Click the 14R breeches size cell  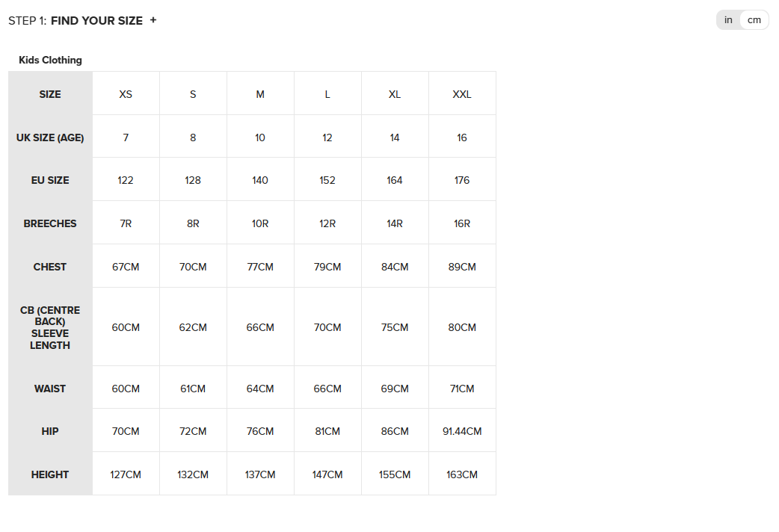[x=395, y=223]
